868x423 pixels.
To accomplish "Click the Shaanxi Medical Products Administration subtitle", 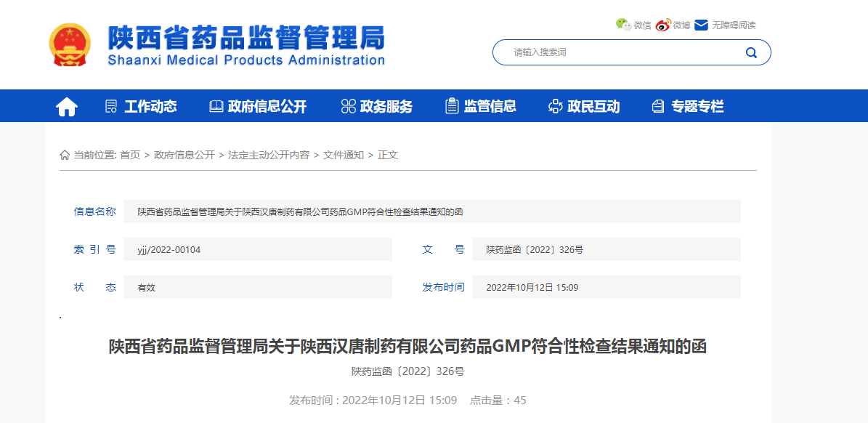I will (246, 60).
